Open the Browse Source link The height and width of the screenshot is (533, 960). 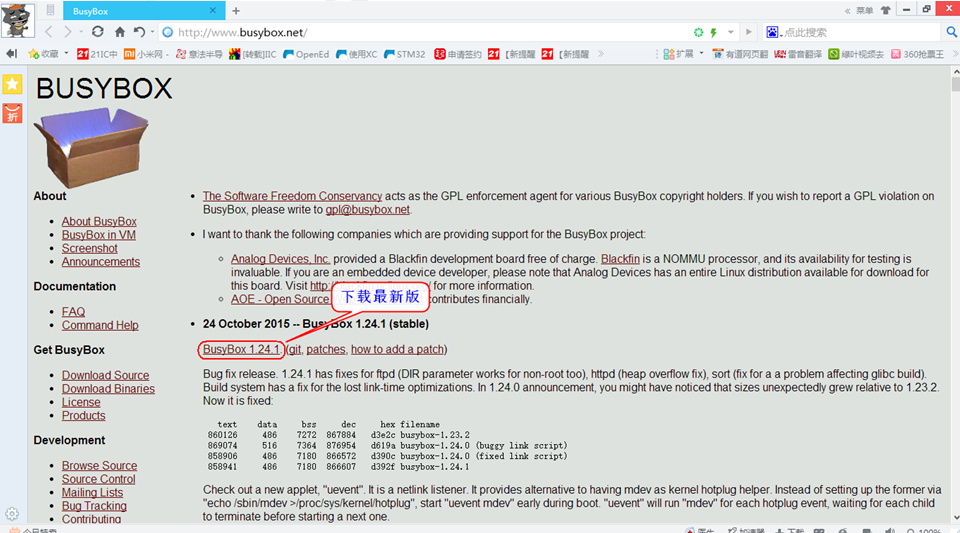99,466
